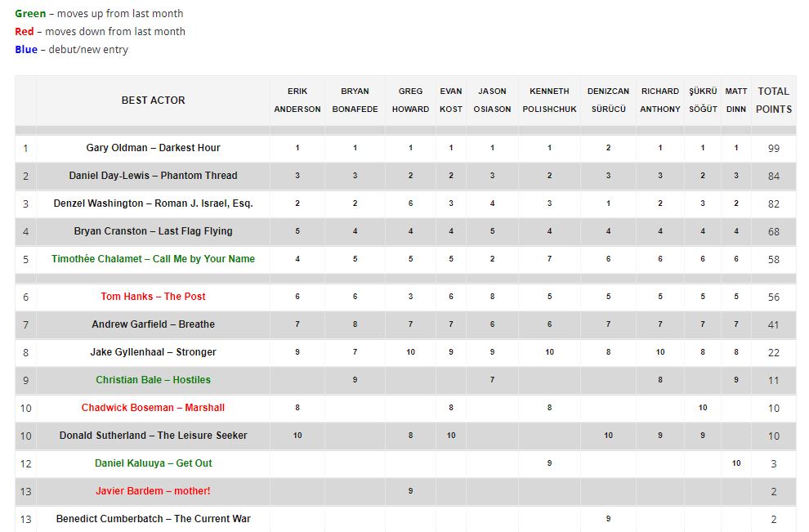Click Erik Anderson's vote in Bryan Cranston row
This screenshot has height=532, width=809.
click(297, 231)
